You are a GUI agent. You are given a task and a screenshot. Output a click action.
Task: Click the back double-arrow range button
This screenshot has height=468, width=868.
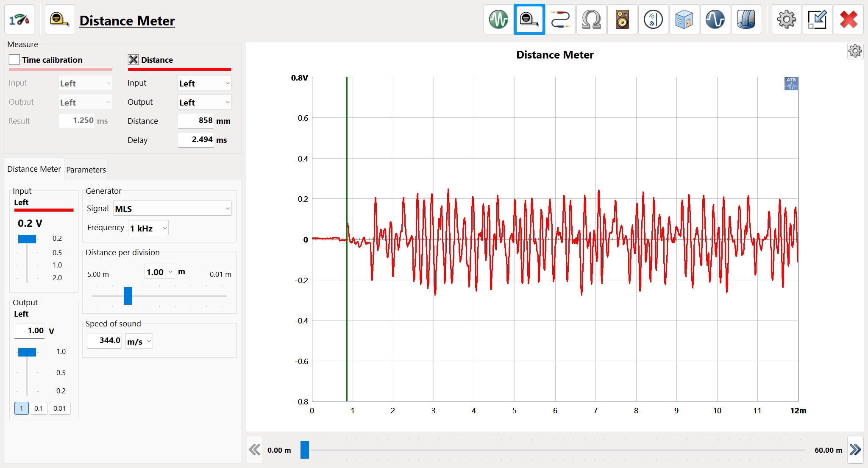255,449
